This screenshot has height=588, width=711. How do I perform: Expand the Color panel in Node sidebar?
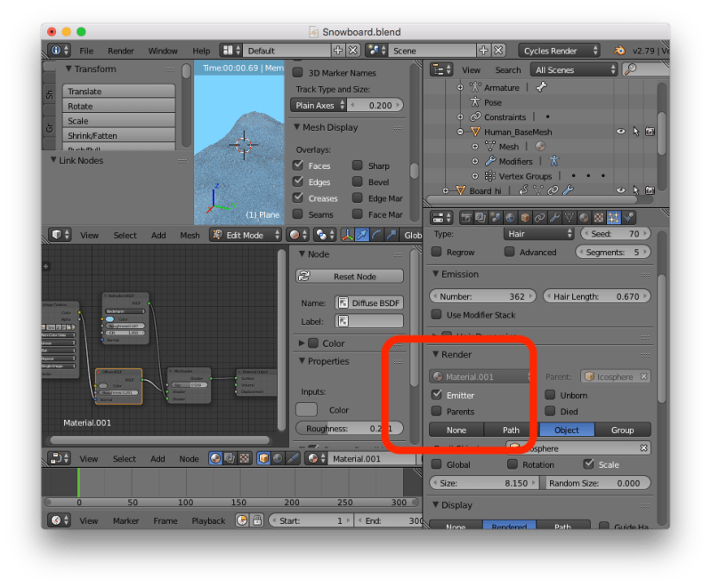[302, 343]
